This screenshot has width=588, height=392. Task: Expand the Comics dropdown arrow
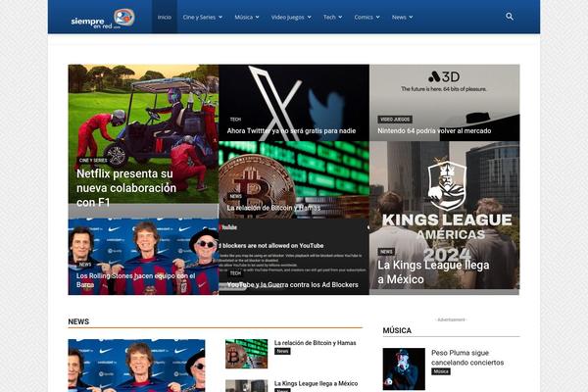point(378,17)
